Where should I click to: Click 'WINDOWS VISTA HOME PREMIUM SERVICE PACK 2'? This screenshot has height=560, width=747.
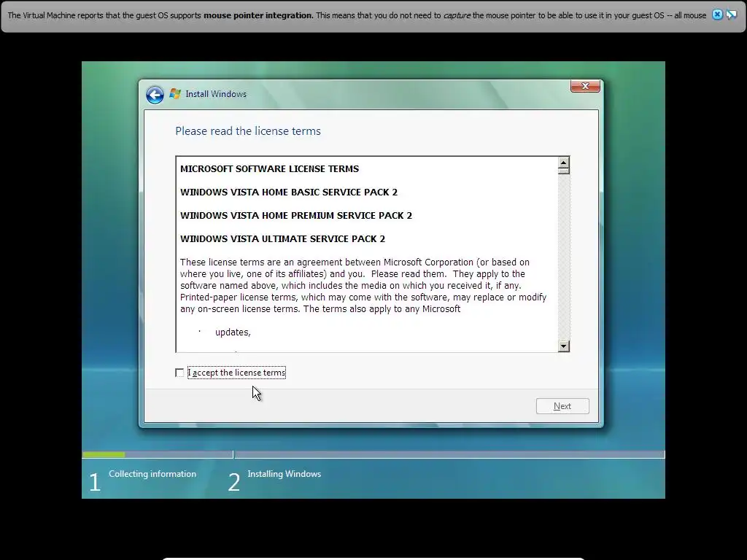click(x=296, y=216)
